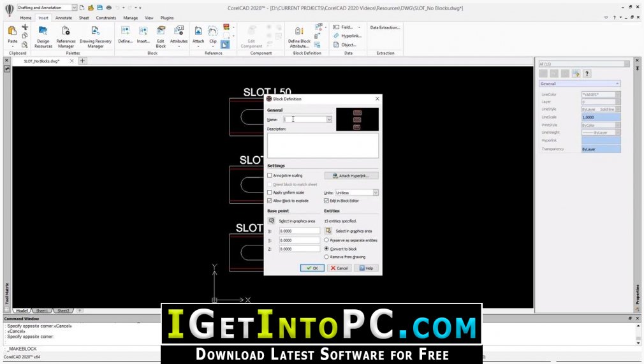Open the block Name dropdown list

[x=329, y=120]
